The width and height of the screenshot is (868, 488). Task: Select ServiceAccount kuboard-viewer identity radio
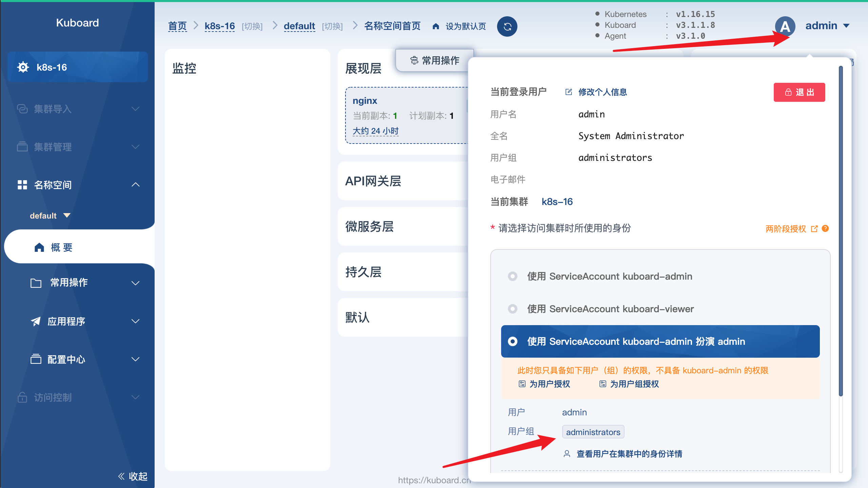513,309
